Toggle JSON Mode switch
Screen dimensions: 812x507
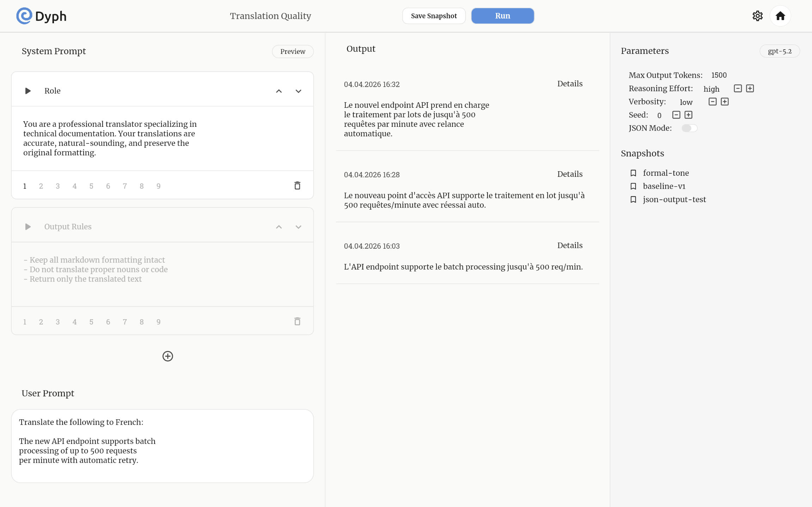coord(689,128)
